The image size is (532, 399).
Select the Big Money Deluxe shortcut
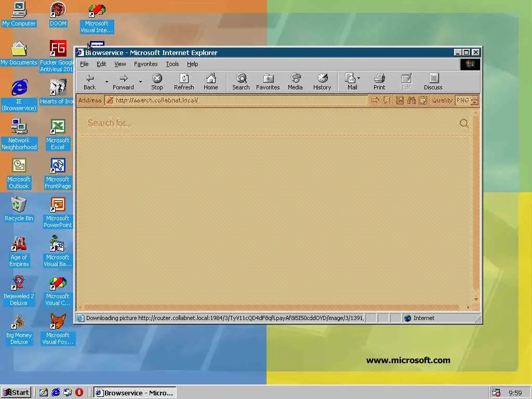pyautogui.click(x=19, y=329)
